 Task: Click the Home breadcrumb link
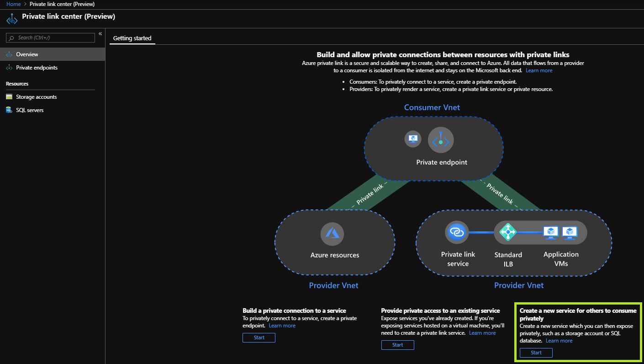(14, 4)
